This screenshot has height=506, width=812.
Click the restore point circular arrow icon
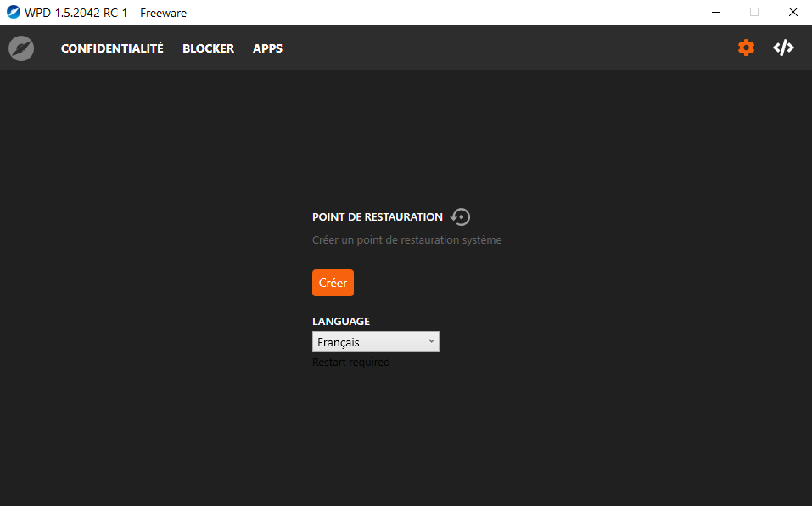(461, 217)
